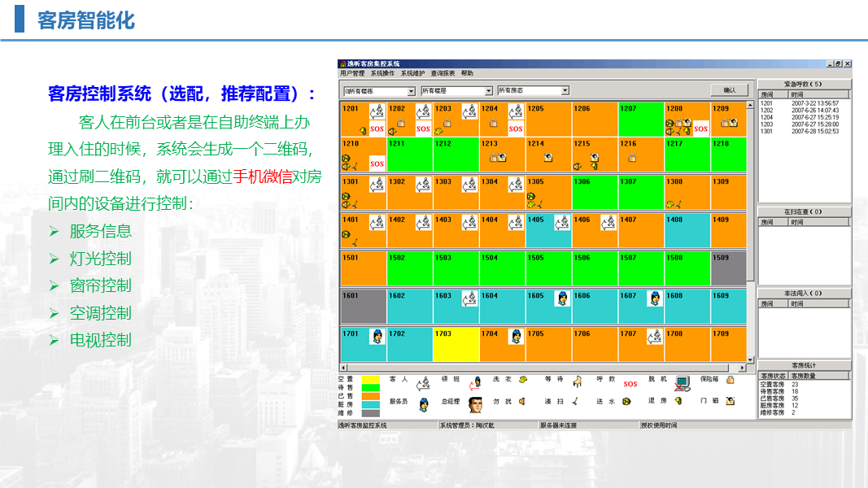Click the 保险箱 safe legend icon

[731, 380]
